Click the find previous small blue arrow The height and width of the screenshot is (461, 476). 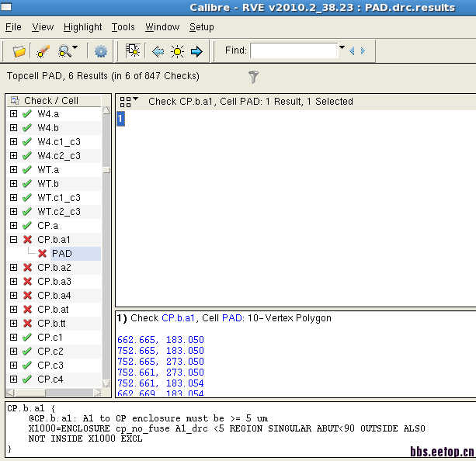[x=352, y=50]
